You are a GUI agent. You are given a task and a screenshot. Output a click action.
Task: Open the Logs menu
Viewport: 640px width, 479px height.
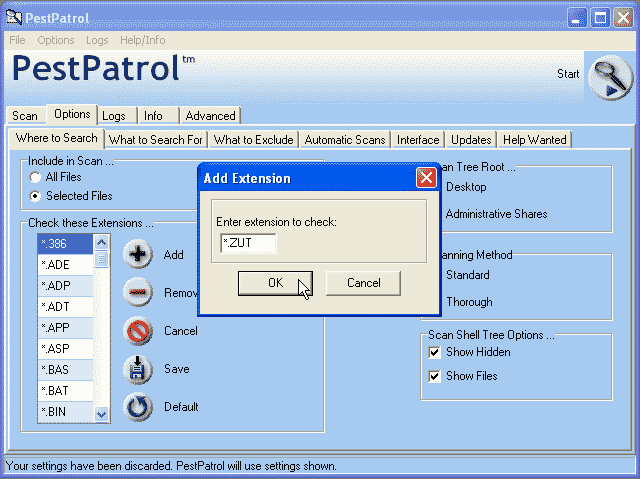(x=97, y=40)
